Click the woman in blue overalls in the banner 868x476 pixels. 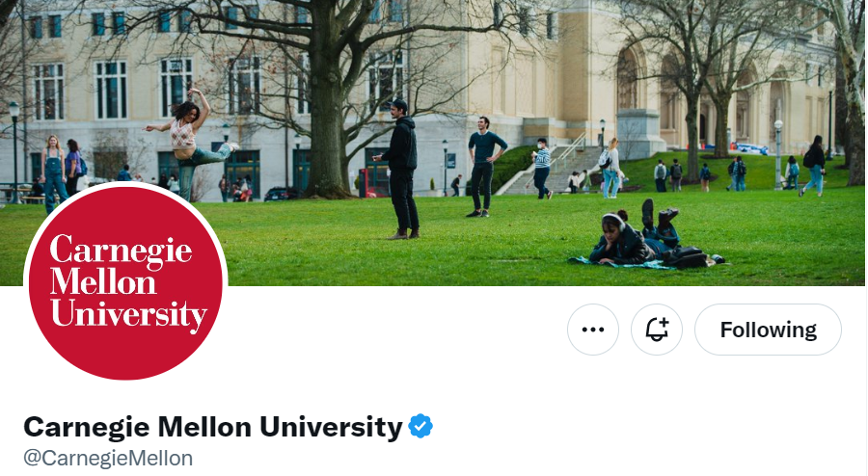54,172
